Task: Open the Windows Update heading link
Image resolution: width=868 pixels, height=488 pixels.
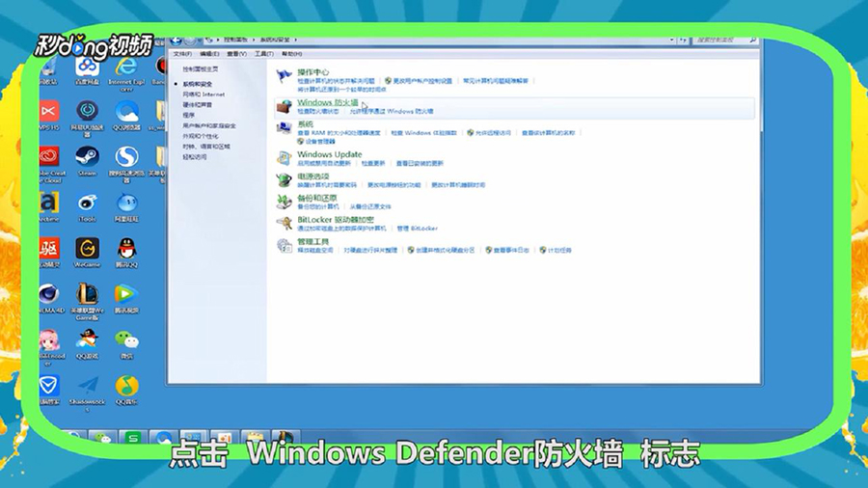Action: [x=330, y=154]
